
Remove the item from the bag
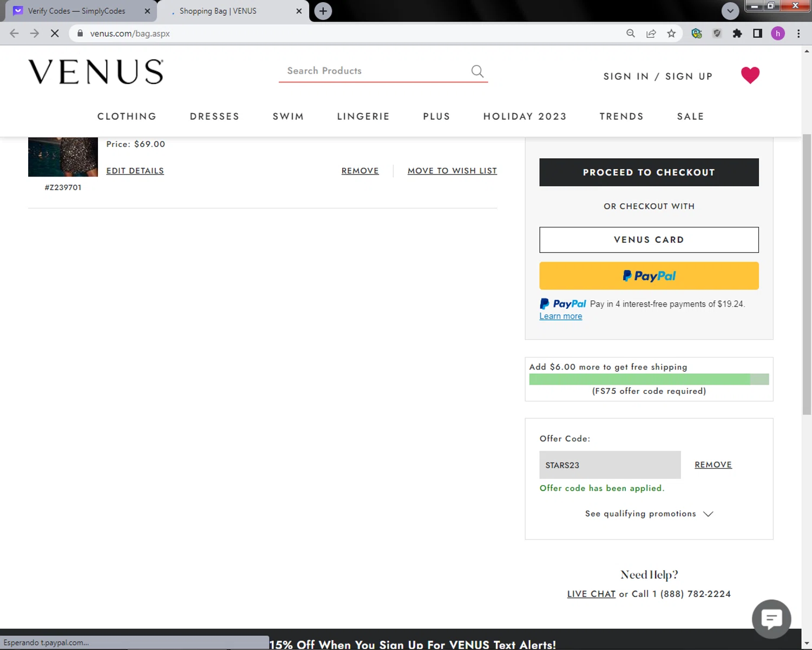click(x=360, y=171)
